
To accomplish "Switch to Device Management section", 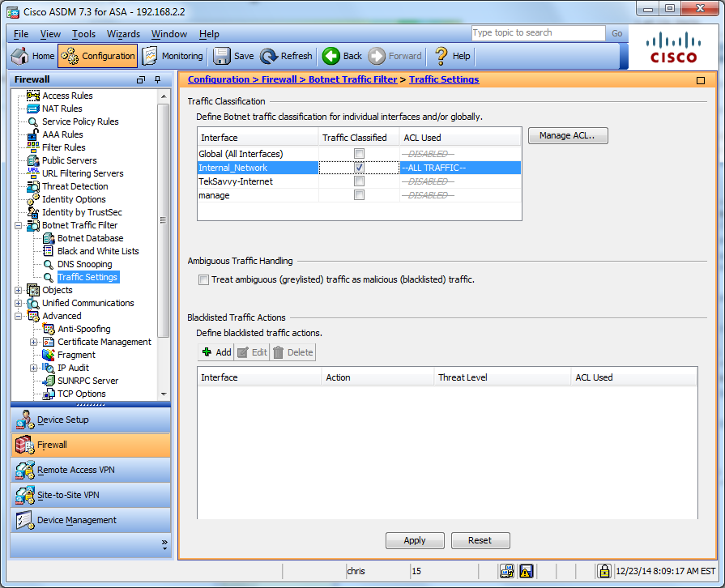I will pos(91,520).
